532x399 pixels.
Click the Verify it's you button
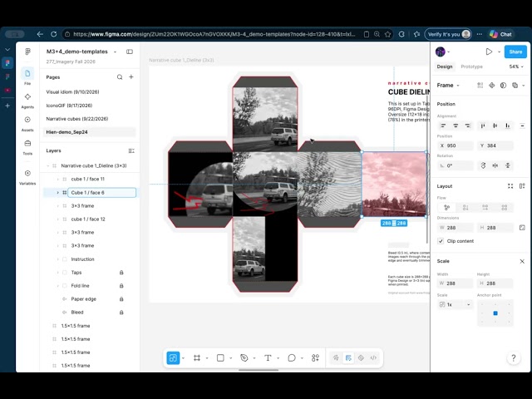(x=448, y=34)
